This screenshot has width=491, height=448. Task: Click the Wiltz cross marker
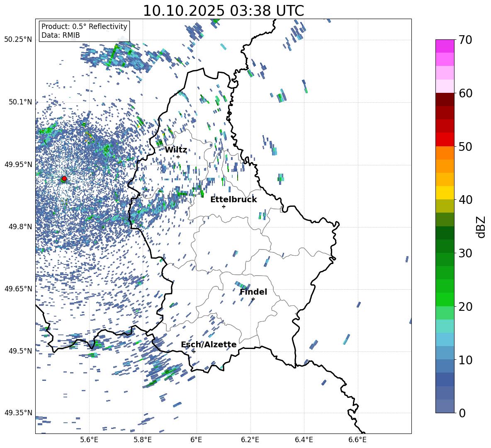pyautogui.click(x=178, y=157)
